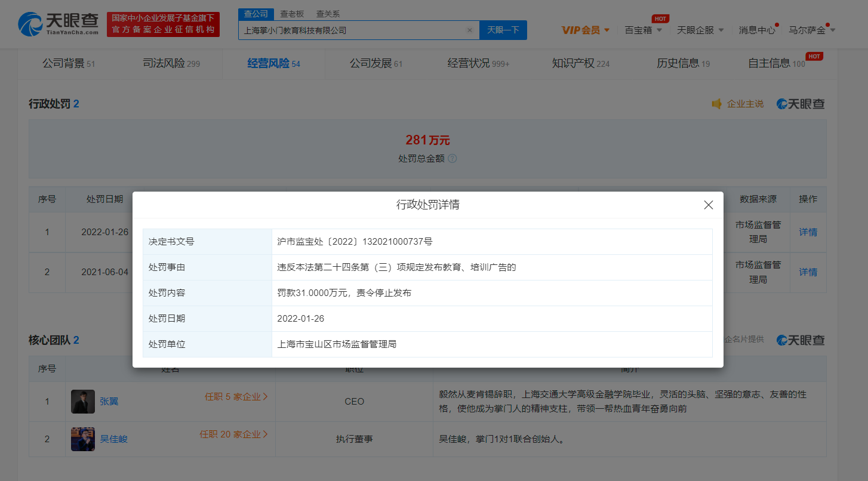
Task: Switch to the 查关系 search tab
Action: 328,14
